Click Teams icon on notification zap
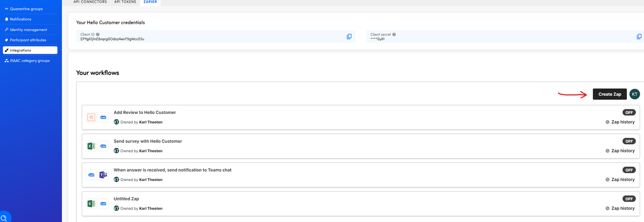 [x=104, y=175]
